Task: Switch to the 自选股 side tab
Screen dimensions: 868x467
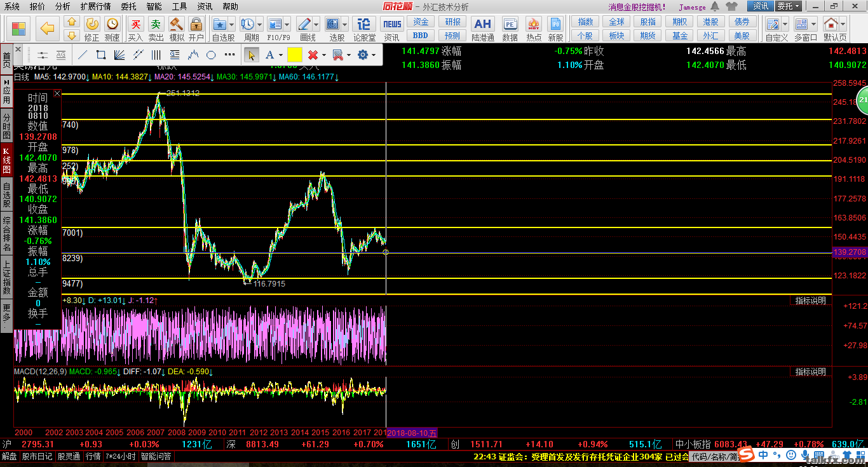Action: 6,195
